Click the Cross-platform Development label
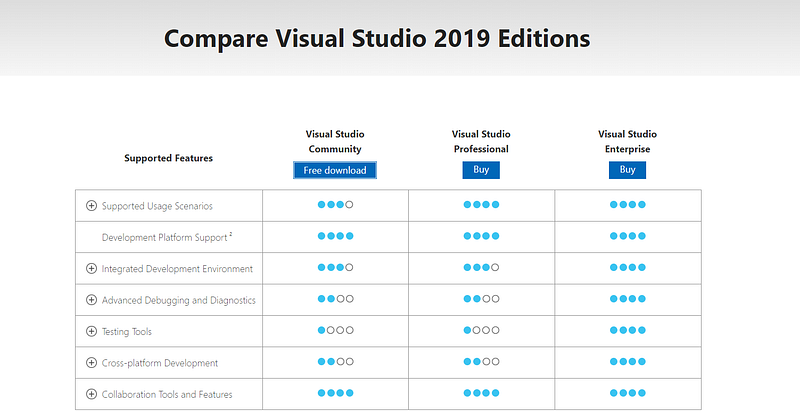Viewport: 800px width, 417px height. 160,363
